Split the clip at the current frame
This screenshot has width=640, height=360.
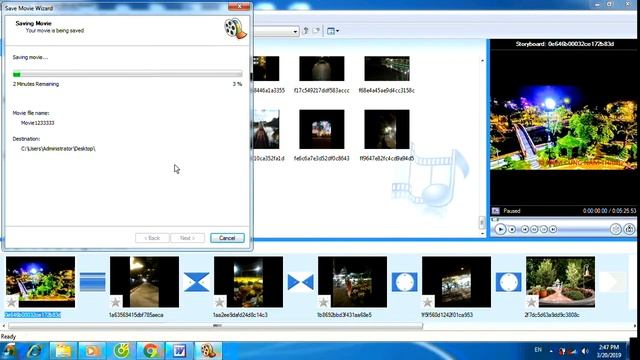click(x=616, y=229)
